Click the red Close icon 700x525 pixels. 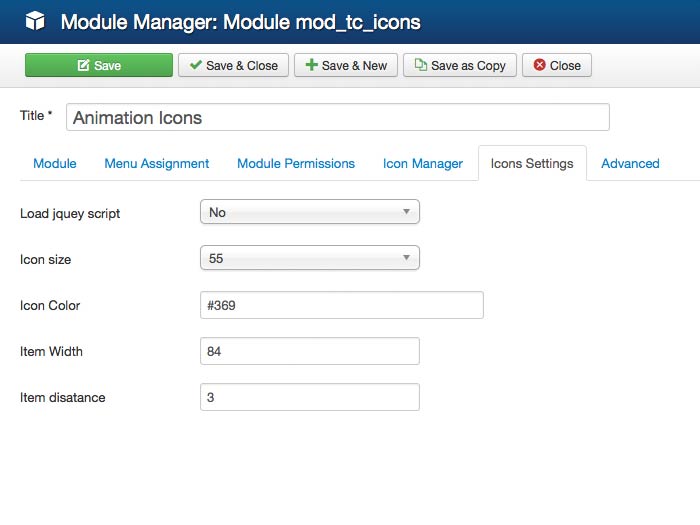(540, 65)
